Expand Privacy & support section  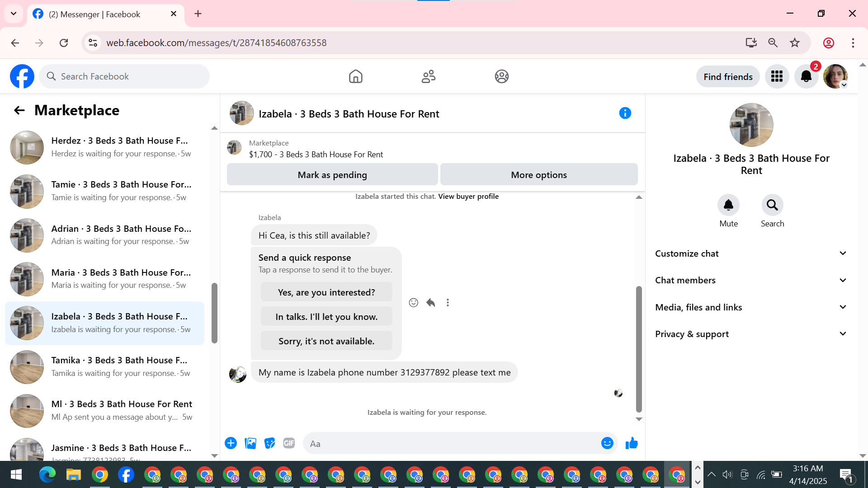click(750, 334)
